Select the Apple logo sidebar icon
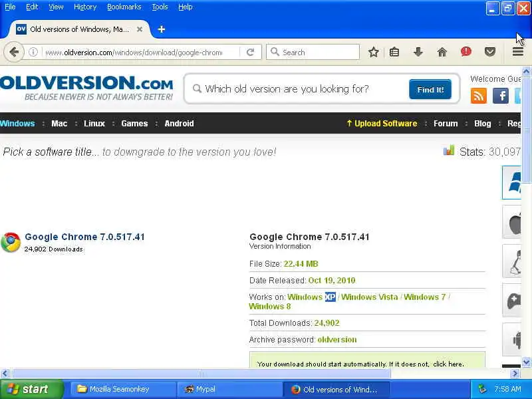 [511, 222]
